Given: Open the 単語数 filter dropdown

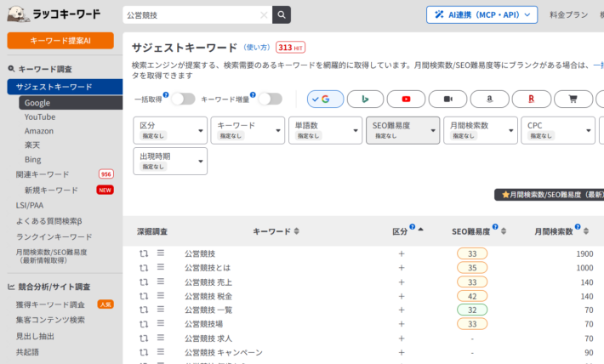Looking at the screenshot, I should click(x=326, y=131).
